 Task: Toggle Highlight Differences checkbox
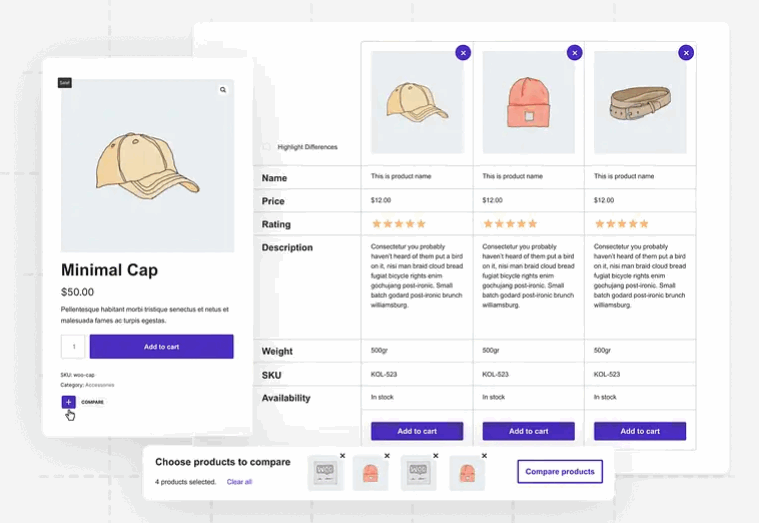click(x=266, y=147)
